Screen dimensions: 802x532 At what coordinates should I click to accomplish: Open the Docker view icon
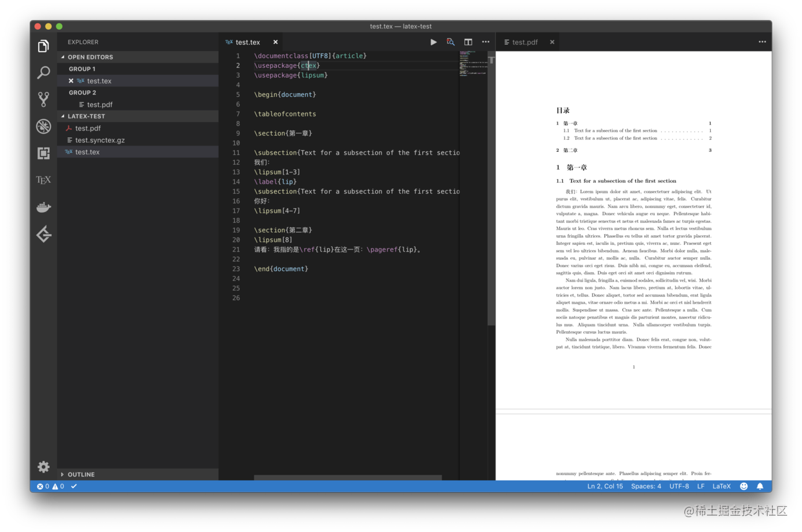click(43, 207)
